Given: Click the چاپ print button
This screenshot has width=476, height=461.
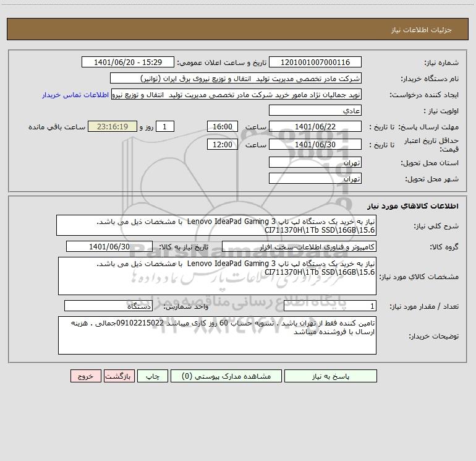Looking at the screenshot, I should pyautogui.click(x=153, y=376).
